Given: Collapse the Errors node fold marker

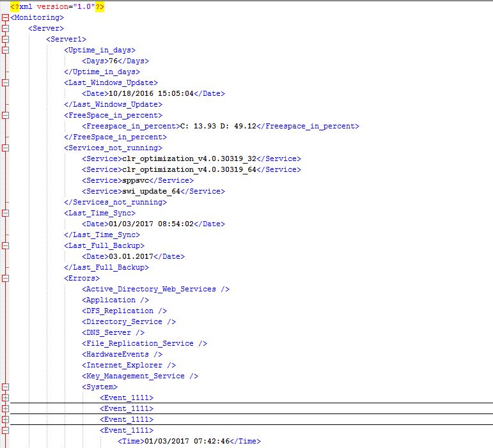Looking at the screenshot, I should (x=5, y=278).
